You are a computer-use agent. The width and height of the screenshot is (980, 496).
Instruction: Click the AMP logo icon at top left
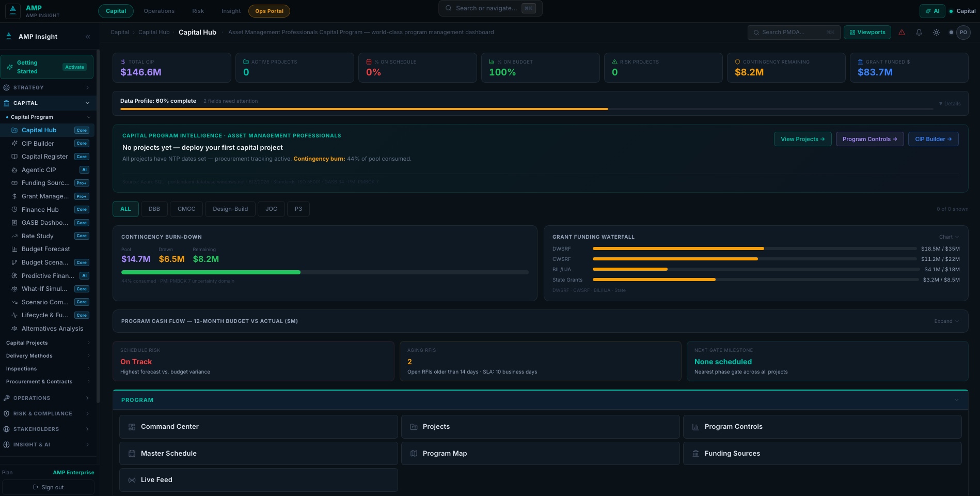(13, 11)
